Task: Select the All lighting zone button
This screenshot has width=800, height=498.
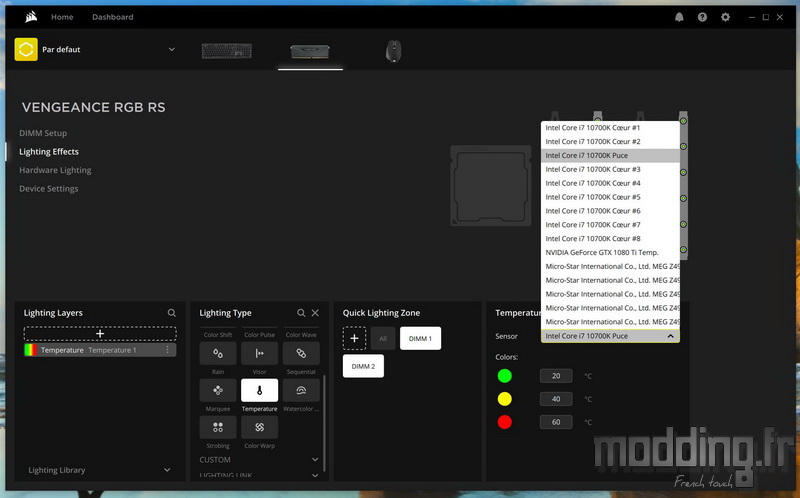Action: pyautogui.click(x=383, y=338)
